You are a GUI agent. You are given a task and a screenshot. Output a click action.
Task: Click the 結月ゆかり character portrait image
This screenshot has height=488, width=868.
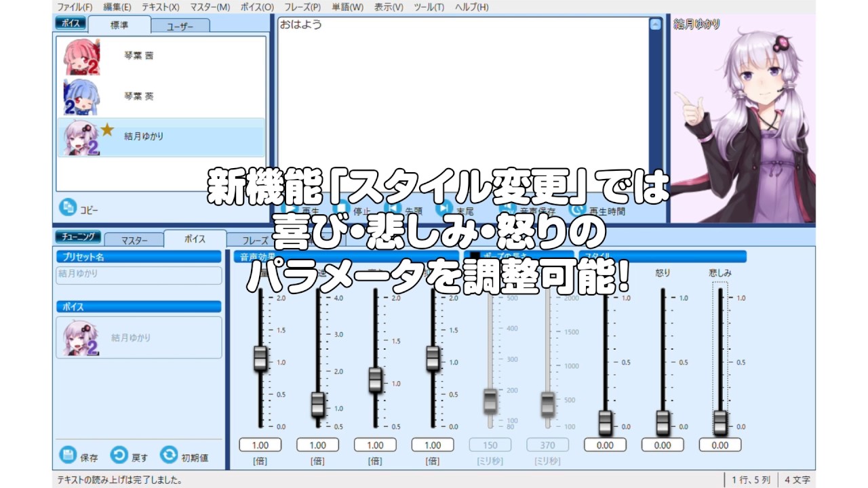(x=744, y=119)
